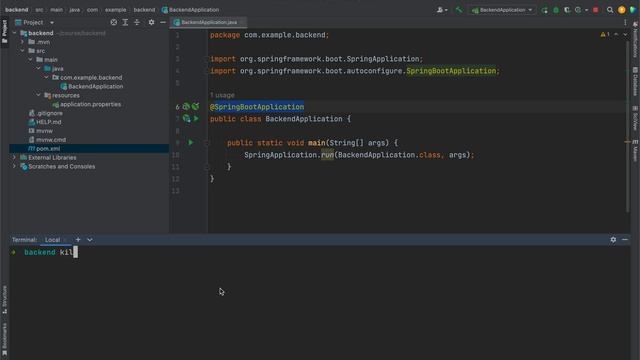Stop the running application with the red square
This screenshot has width=640, height=360.
(x=596, y=10)
